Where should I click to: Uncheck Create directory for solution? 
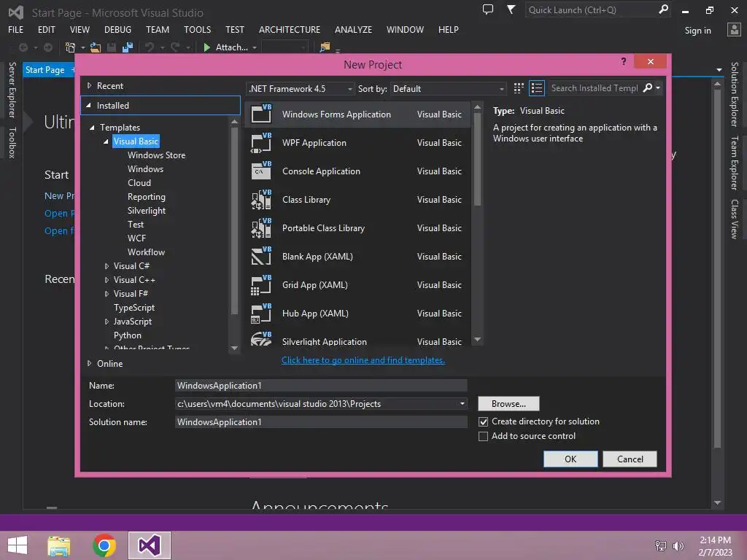point(483,421)
